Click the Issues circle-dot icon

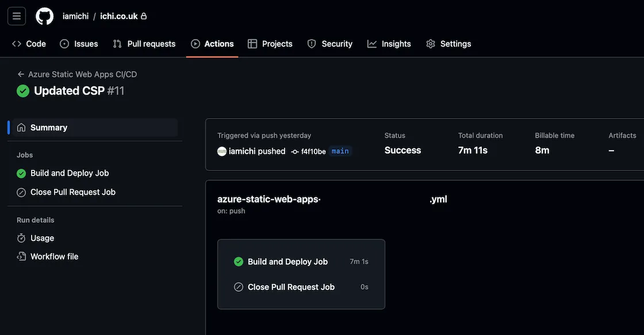[x=64, y=44]
